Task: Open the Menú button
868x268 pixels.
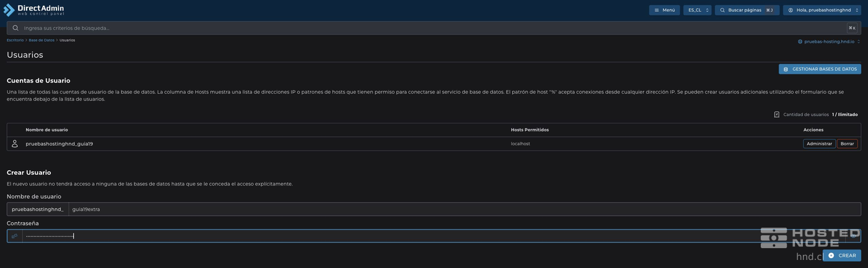Action: coord(665,10)
